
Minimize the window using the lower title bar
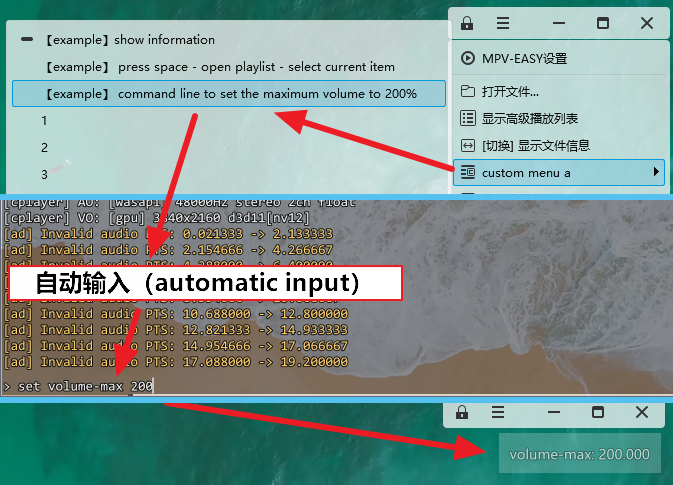[x=554, y=412]
